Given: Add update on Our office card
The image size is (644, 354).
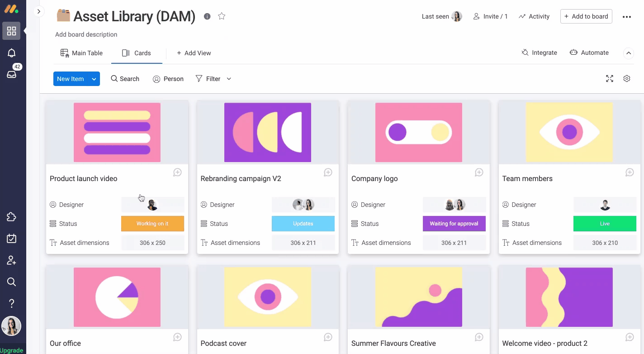Looking at the screenshot, I should click(178, 337).
